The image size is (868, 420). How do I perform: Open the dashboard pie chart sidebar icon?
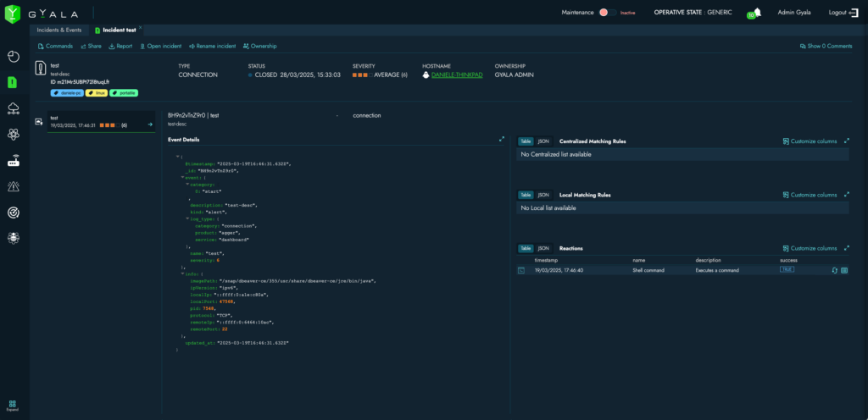(x=14, y=57)
